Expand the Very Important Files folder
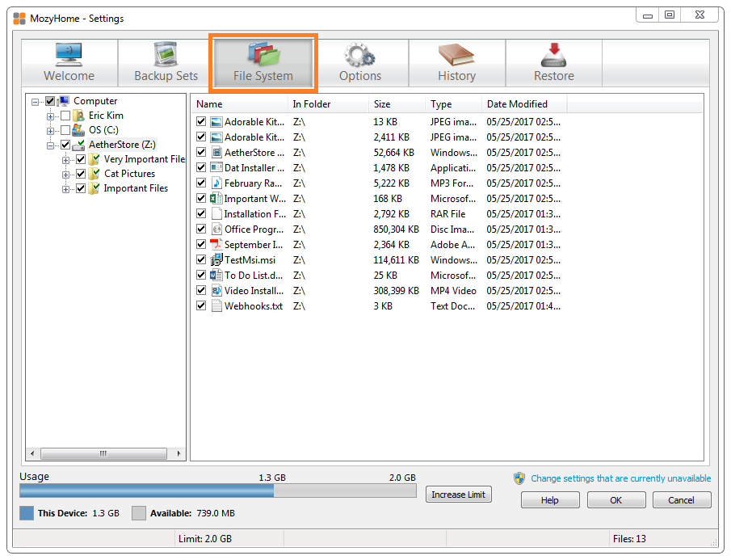 (65, 160)
